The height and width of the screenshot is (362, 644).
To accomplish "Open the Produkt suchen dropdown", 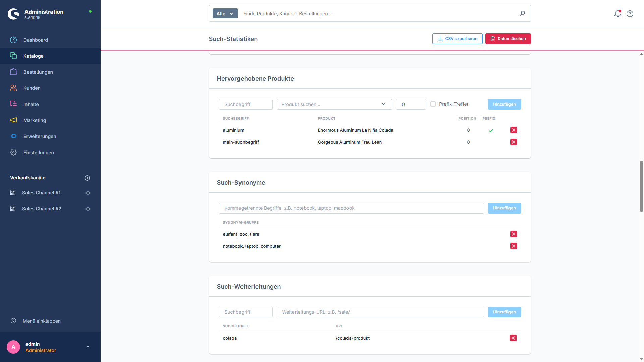I will coord(334,104).
